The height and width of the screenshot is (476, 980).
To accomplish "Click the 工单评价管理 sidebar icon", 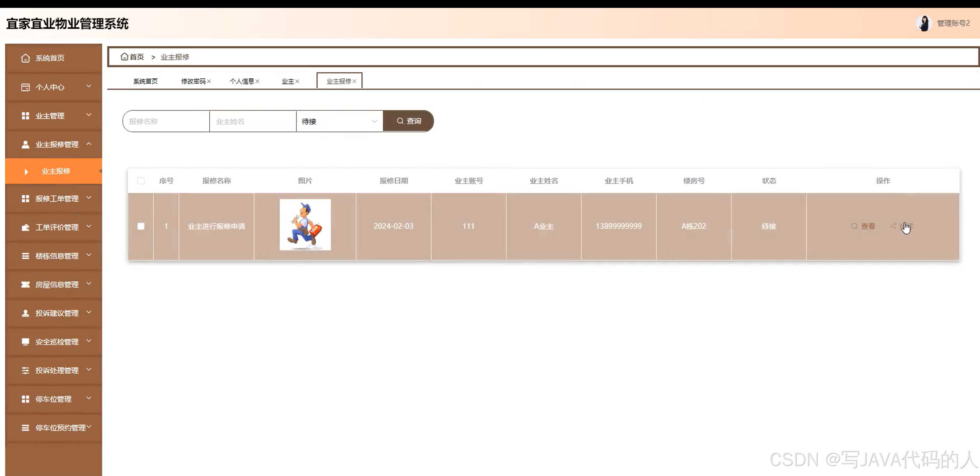I will [x=25, y=227].
